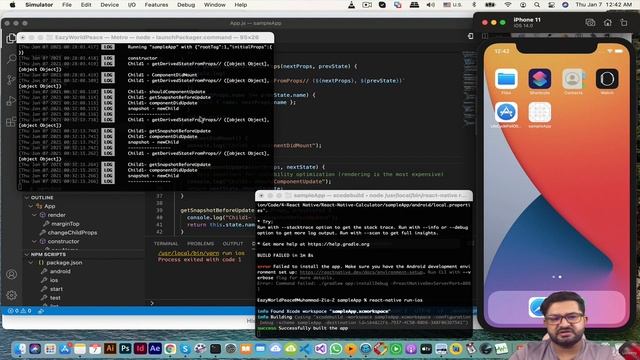
Task: Open the Debug menu
Action: point(186,5)
